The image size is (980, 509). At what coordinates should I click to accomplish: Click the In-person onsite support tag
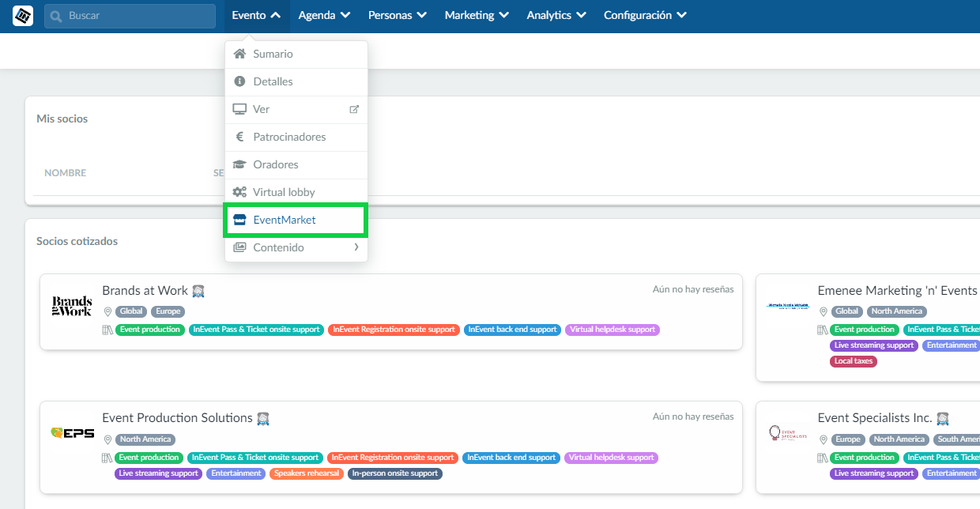pos(395,473)
